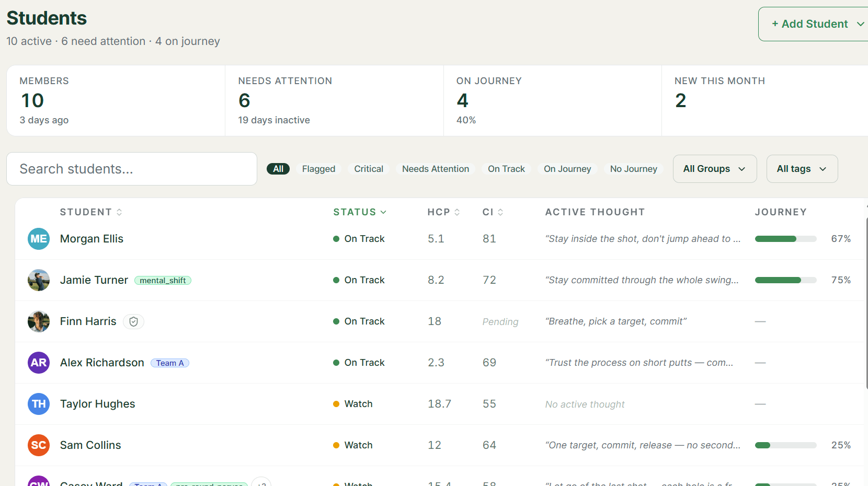868x486 pixels.
Task: Click Sam Collins's 'One target, commit' thought
Action: [643, 445]
